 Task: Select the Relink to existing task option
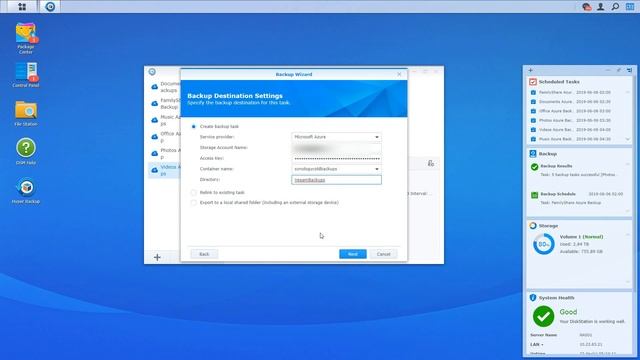tap(193, 192)
